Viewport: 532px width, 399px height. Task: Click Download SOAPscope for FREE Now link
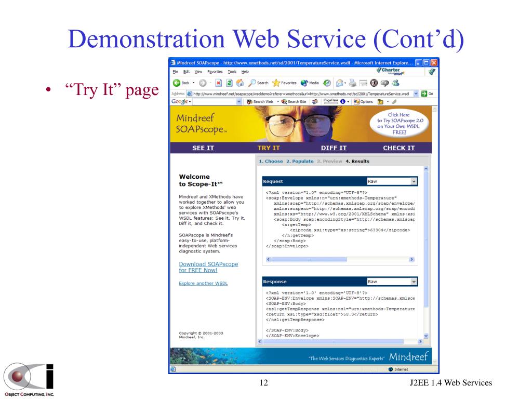208,267
